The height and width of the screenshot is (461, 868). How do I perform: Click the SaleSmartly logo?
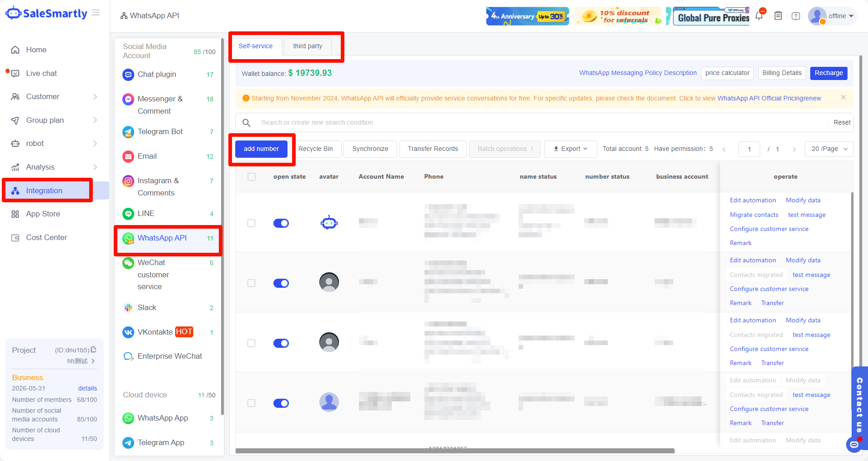point(46,14)
